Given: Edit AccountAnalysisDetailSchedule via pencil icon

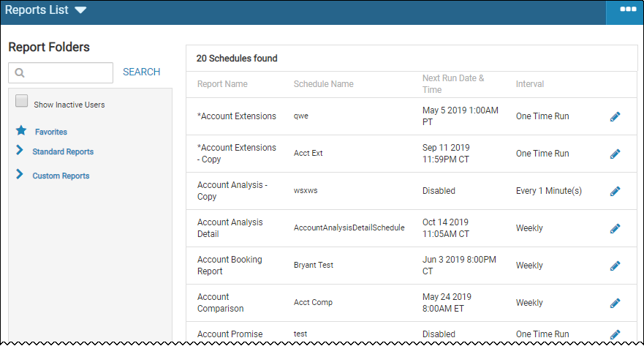Looking at the screenshot, I should point(615,229).
